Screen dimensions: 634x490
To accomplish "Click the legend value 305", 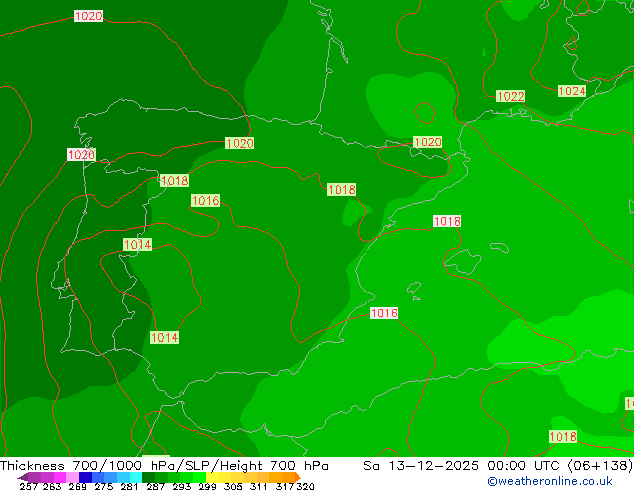I will tap(233, 486).
